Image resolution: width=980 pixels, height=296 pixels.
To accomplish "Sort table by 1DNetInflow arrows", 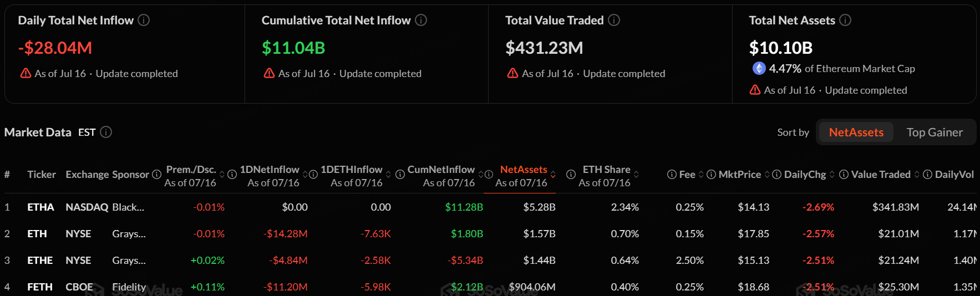I will coord(305,174).
